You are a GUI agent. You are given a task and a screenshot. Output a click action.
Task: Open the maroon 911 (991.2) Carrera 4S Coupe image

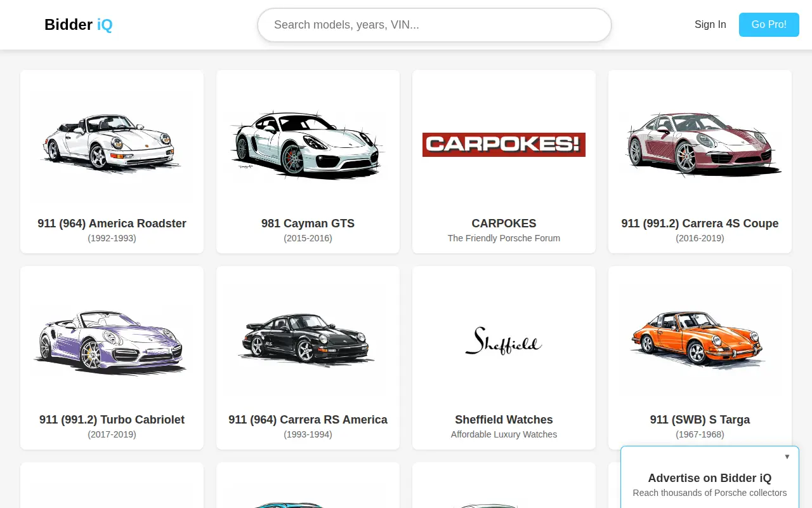[x=700, y=144]
